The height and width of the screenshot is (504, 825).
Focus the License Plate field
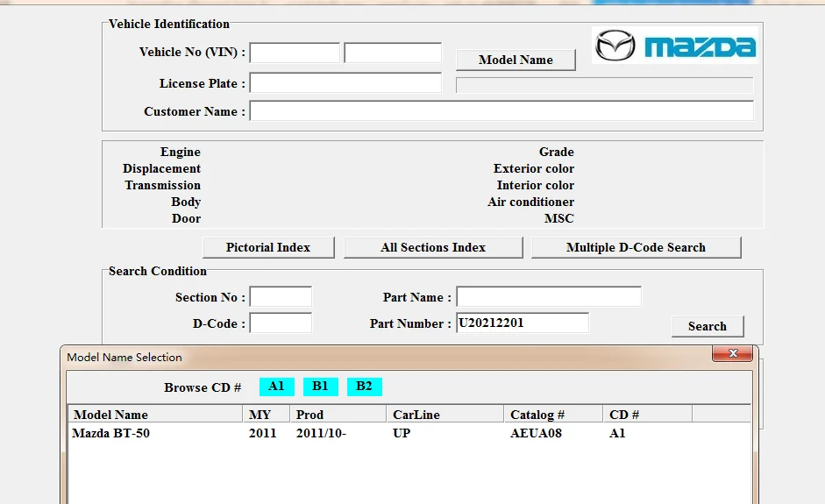point(345,83)
